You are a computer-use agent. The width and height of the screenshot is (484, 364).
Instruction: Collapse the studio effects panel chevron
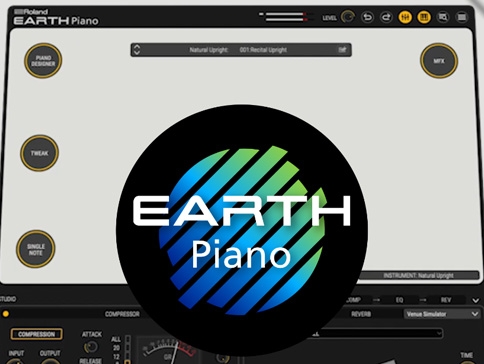[476, 300]
